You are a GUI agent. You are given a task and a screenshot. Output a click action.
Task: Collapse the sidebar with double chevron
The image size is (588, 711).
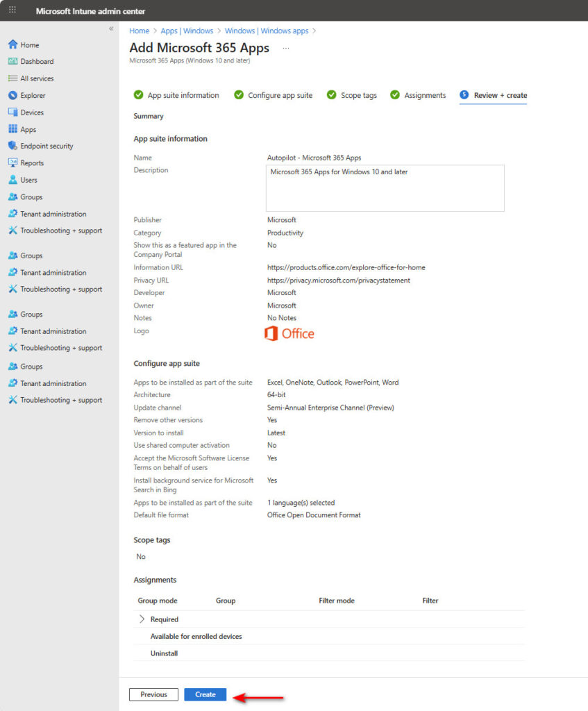click(111, 28)
